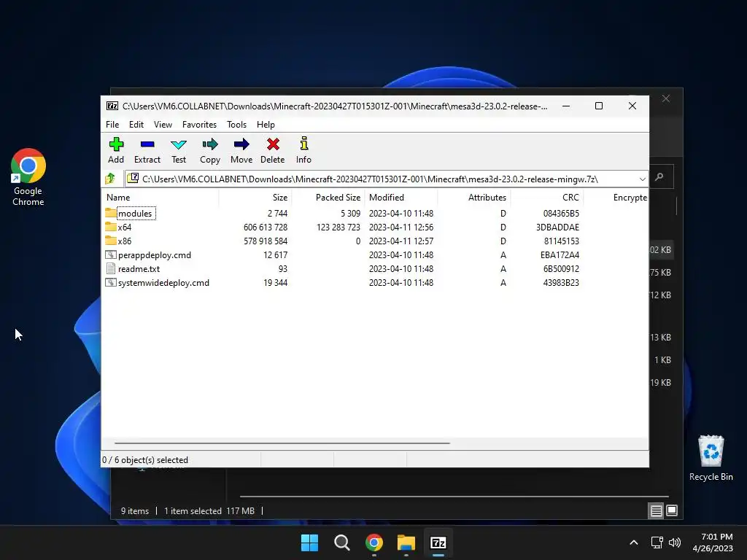The width and height of the screenshot is (747, 560).
Task: Click 7-Zip taskbar icon
Action: pos(438,542)
